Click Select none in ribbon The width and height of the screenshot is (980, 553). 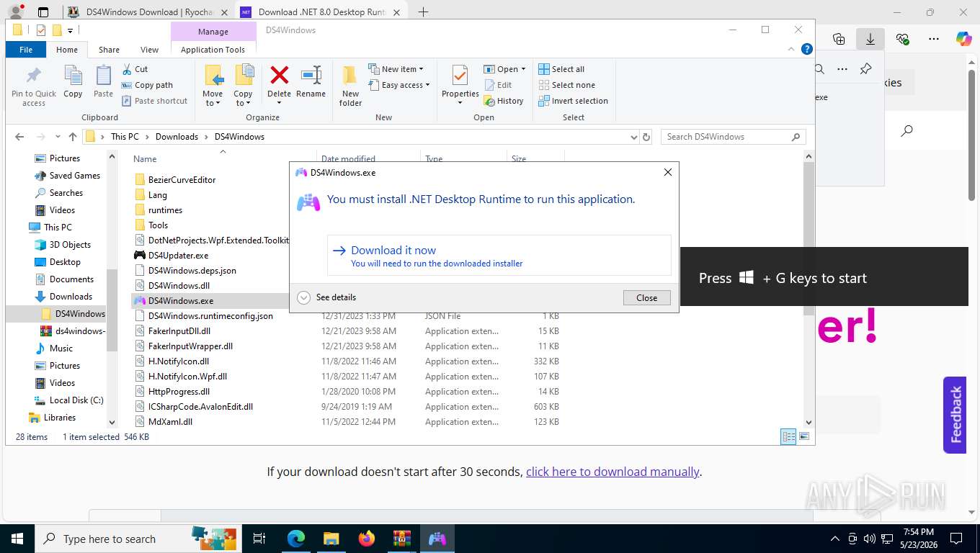point(567,85)
